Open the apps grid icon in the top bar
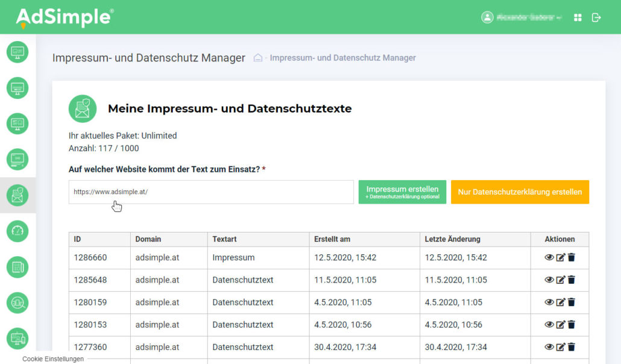This screenshot has height=364, width=621. point(577,17)
